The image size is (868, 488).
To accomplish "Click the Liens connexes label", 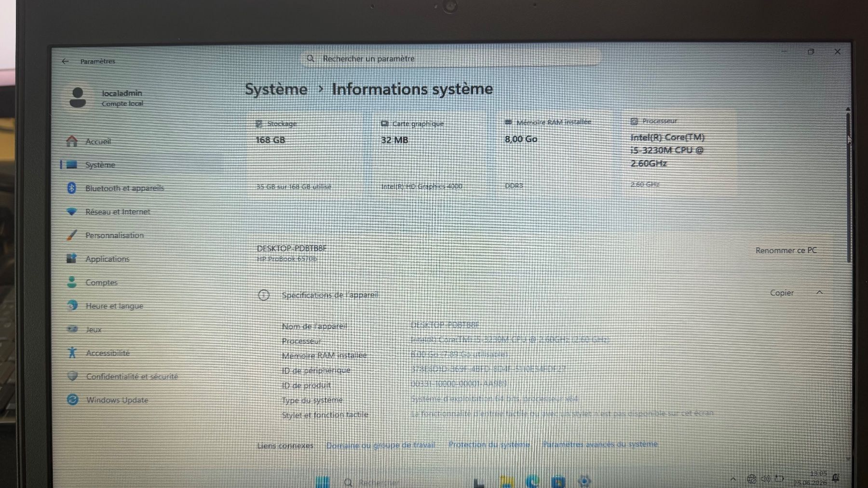I will click(x=285, y=446).
